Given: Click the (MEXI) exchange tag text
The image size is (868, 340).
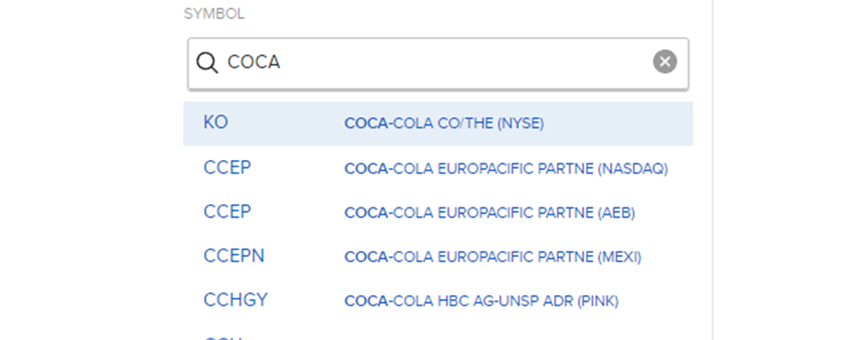Looking at the screenshot, I should click(620, 257).
